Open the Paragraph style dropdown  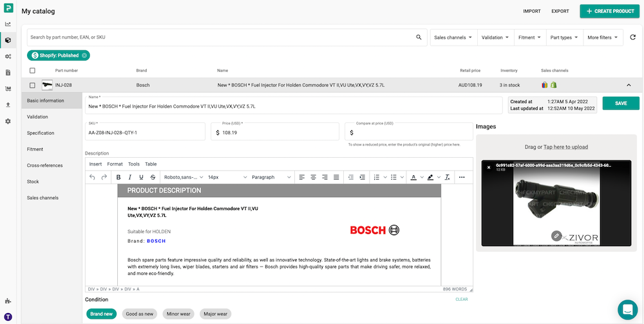[271, 177]
